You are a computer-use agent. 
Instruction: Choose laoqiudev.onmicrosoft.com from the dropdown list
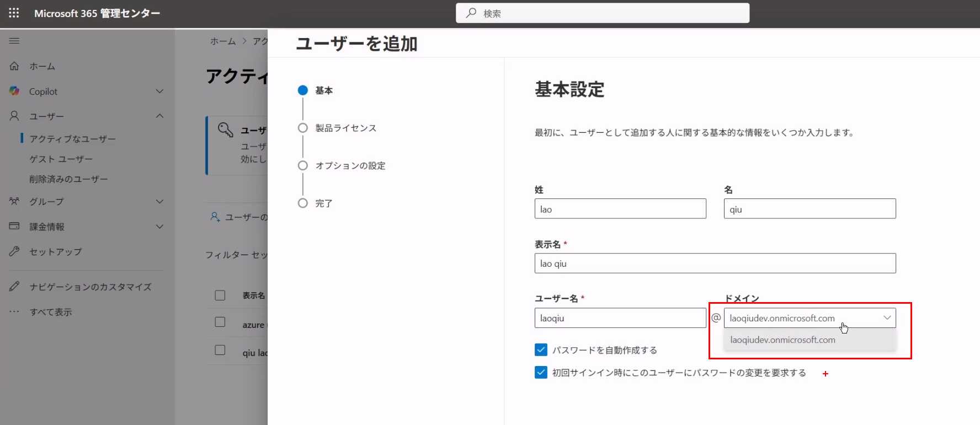(x=782, y=340)
